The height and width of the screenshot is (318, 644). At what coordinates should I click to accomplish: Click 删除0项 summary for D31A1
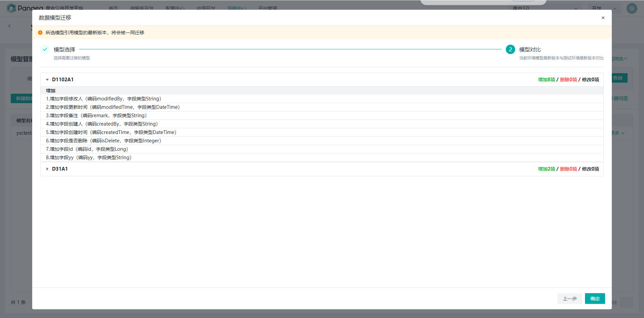(x=569, y=169)
